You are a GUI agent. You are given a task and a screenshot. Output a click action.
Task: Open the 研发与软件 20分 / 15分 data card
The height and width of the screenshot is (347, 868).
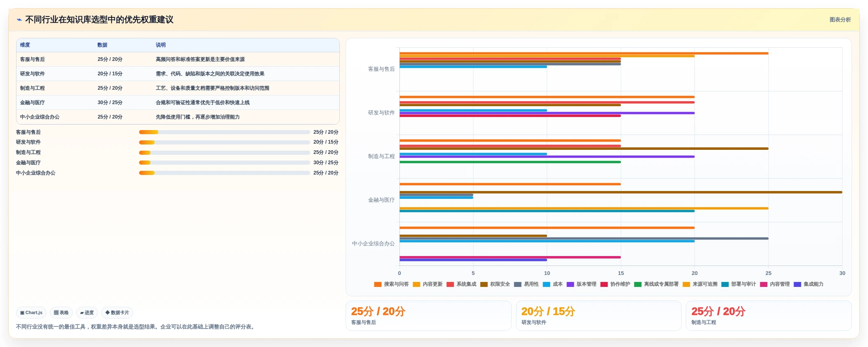[599, 316]
